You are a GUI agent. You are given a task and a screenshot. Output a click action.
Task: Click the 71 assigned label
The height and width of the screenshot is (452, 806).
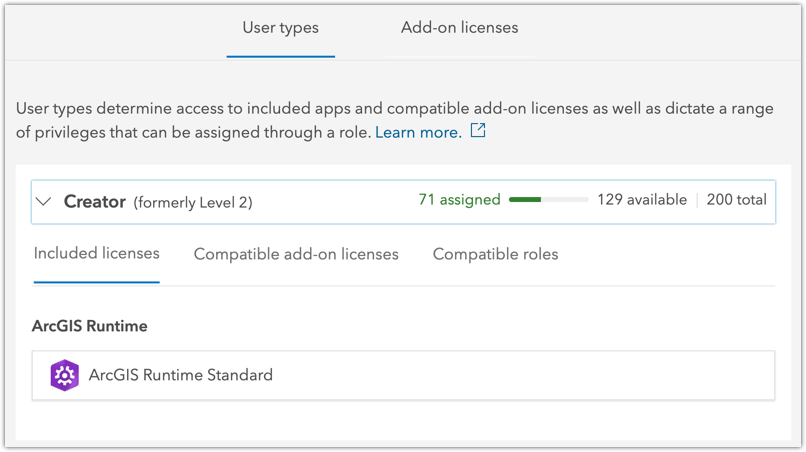pos(460,200)
